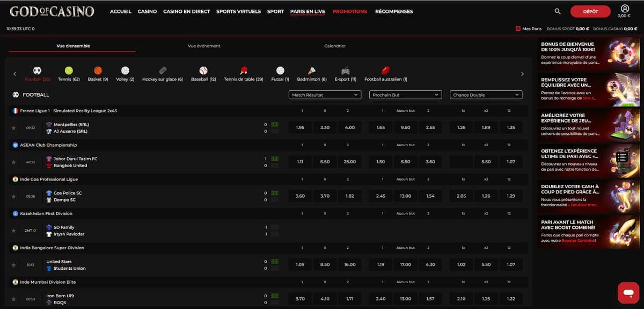The image size is (644, 309).
Task: Select the Football australien icon
Action: 385,70
